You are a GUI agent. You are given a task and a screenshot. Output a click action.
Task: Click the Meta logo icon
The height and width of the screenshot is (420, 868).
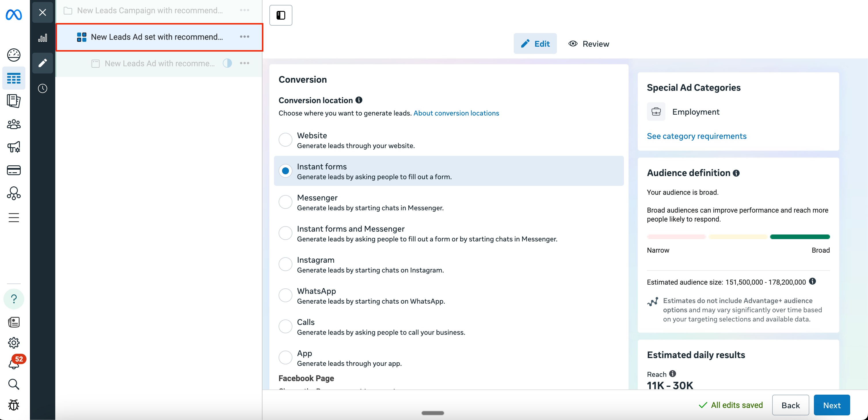click(14, 15)
